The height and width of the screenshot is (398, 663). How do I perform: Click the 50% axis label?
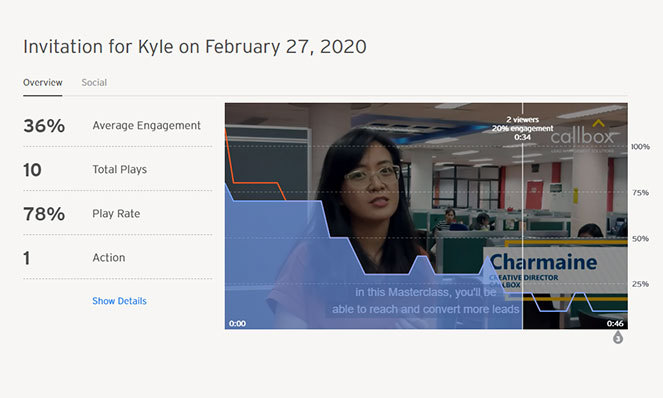pyautogui.click(x=640, y=239)
